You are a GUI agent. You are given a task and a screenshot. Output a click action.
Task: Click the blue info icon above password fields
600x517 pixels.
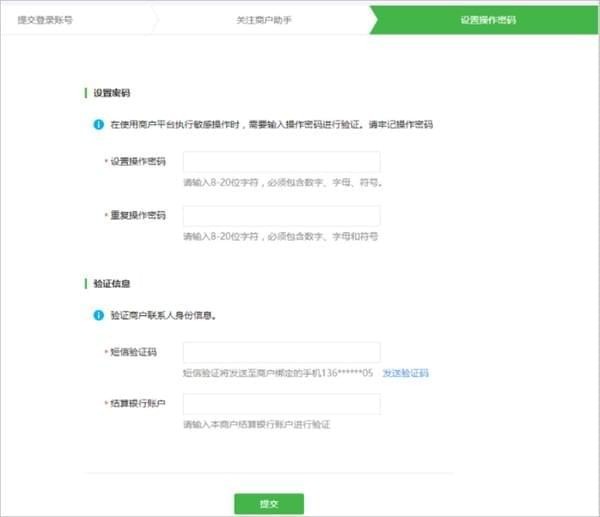98,125
